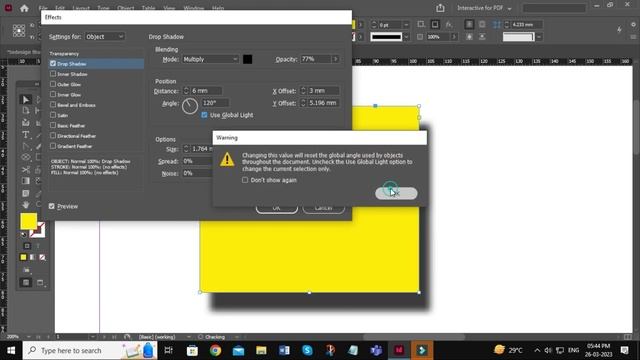Open the zoom level 200% dropdown

(x=29, y=337)
